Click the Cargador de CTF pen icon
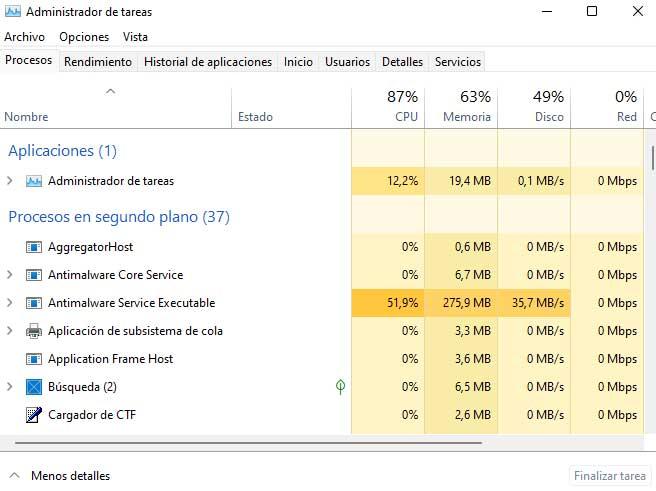 34,415
